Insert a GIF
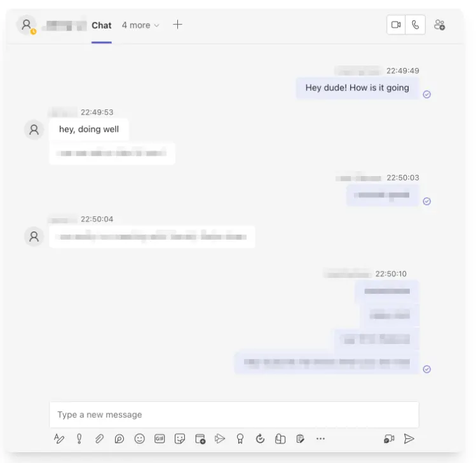The image size is (476, 463). (x=160, y=439)
